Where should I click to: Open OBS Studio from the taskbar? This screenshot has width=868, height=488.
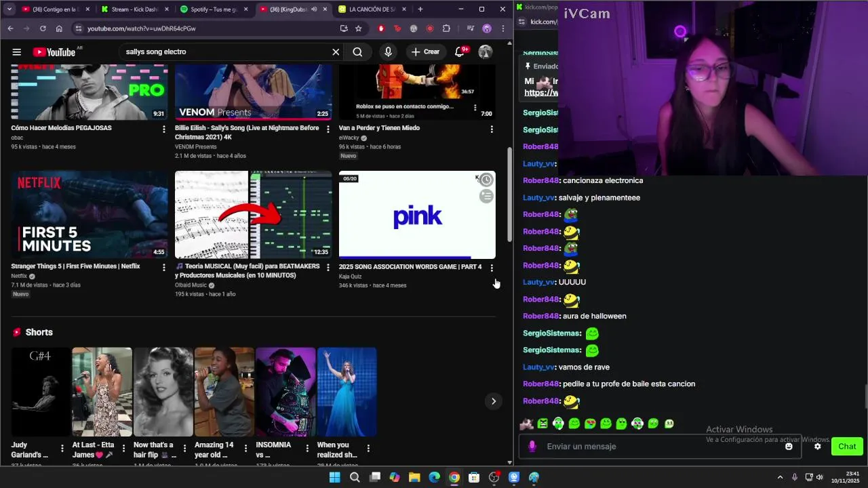coord(494,477)
